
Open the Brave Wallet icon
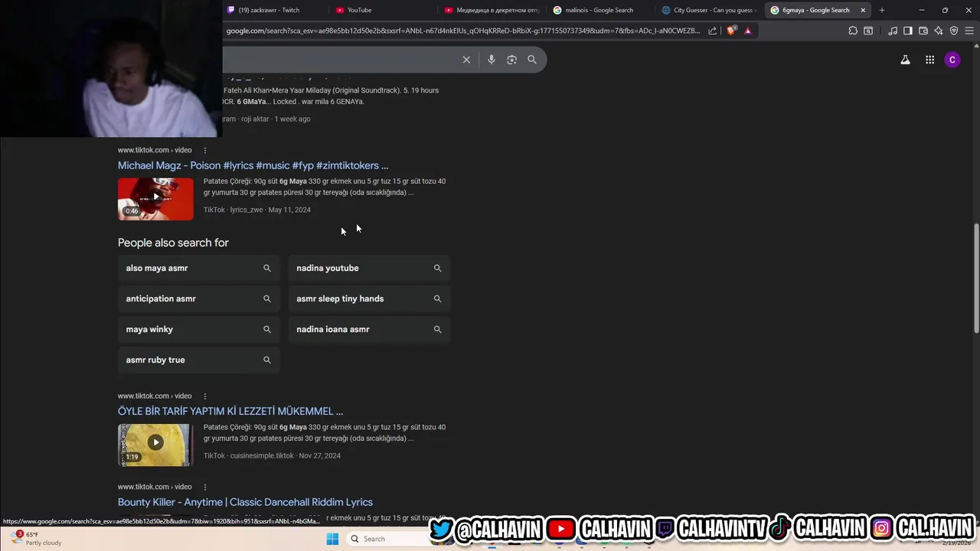click(923, 31)
